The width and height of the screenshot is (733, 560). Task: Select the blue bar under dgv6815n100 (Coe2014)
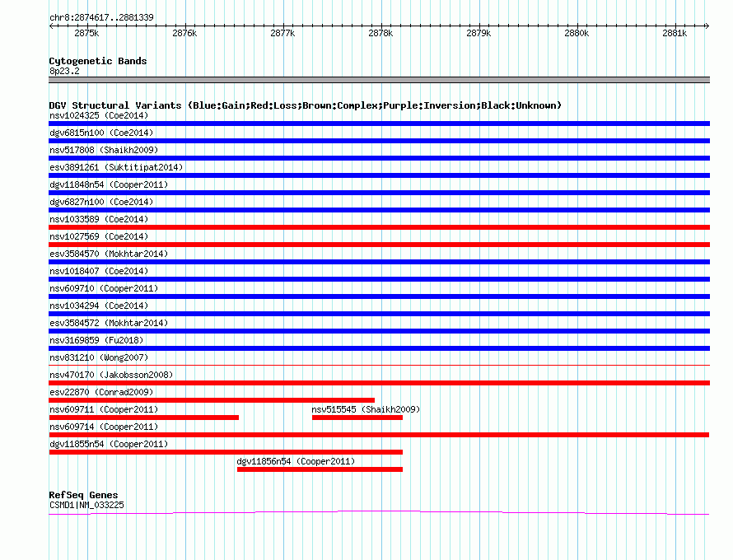click(x=379, y=141)
